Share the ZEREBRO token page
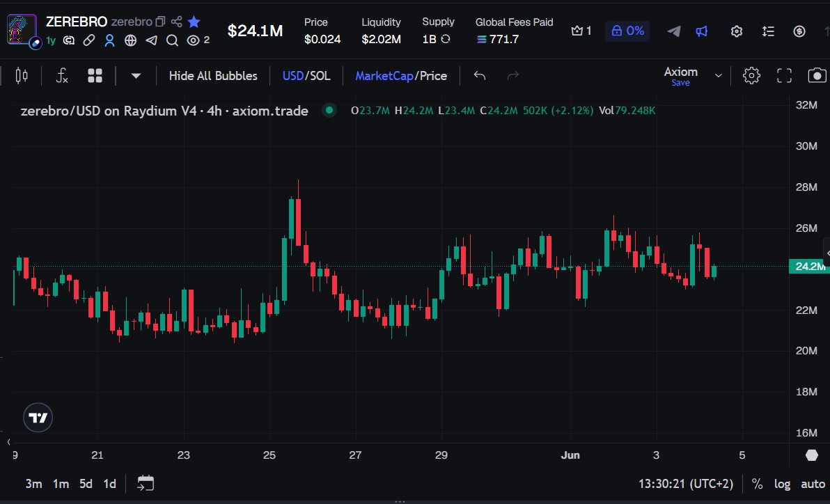The image size is (830, 504). click(x=177, y=22)
